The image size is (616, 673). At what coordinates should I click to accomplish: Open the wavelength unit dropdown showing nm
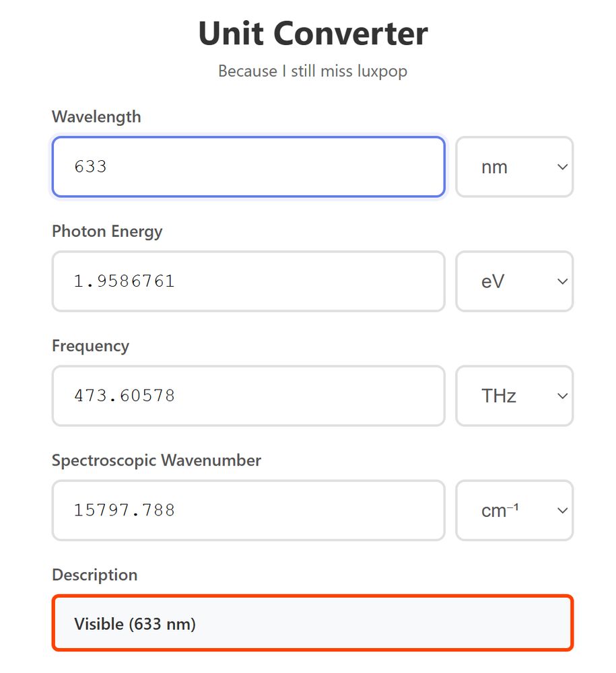[514, 166]
